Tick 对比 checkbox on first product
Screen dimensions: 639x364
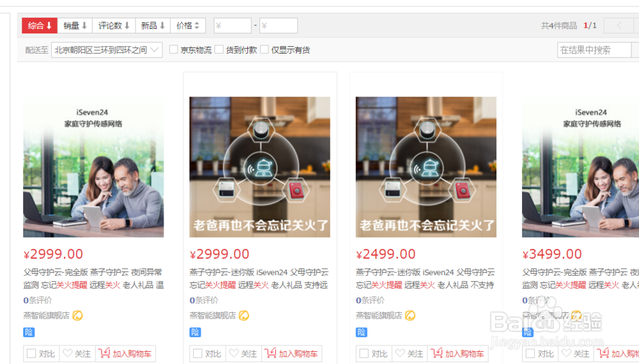coord(31,353)
